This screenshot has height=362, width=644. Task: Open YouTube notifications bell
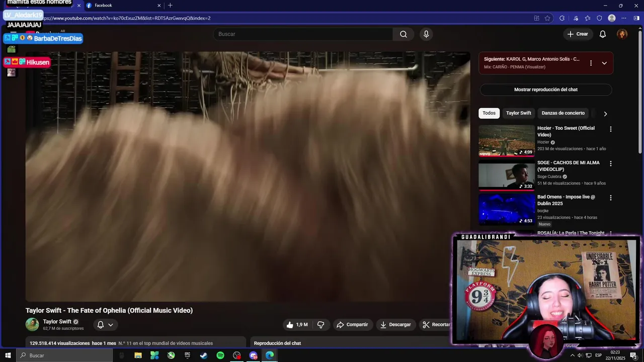[x=603, y=34]
